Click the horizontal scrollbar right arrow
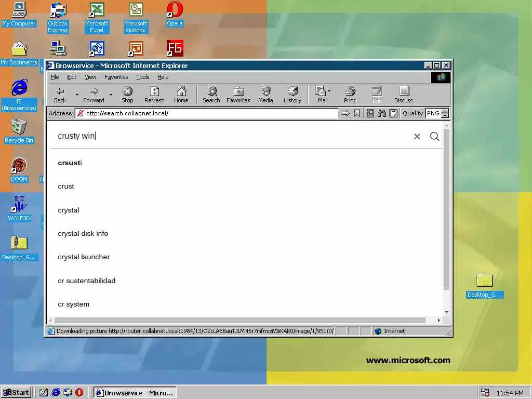Image resolution: width=532 pixels, height=399 pixels. point(438,320)
